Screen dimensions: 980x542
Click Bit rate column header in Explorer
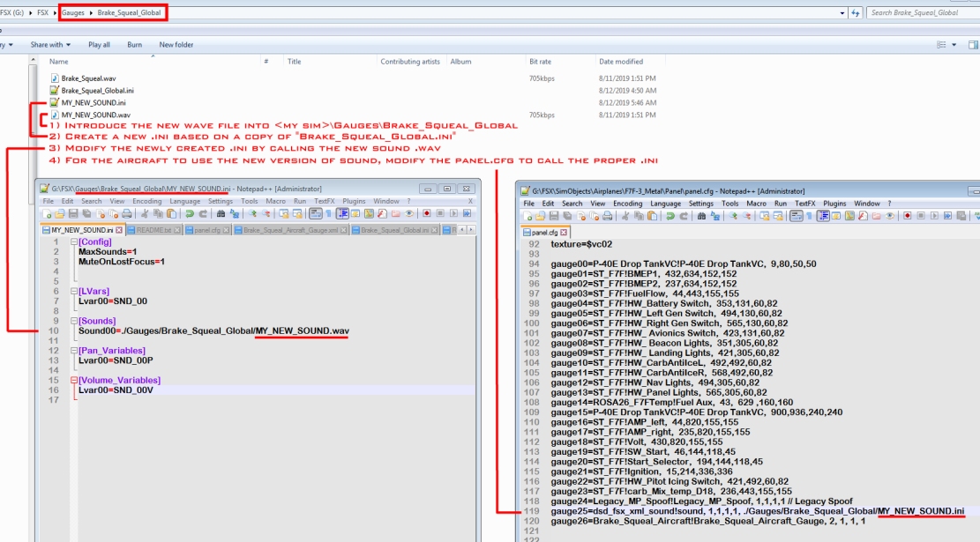click(x=540, y=61)
